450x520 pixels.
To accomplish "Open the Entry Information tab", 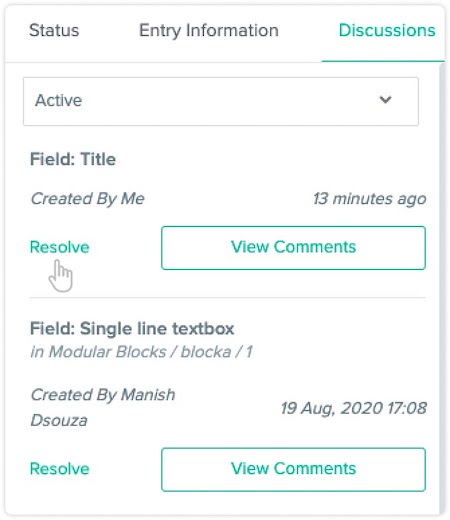I will pyautogui.click(x=209, y=31).
